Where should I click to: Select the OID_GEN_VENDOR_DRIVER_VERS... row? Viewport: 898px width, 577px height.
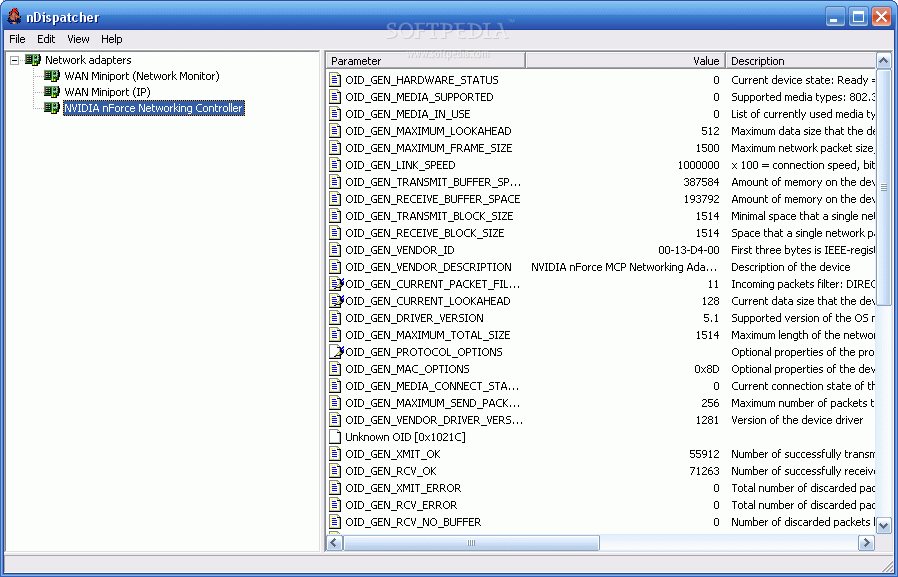pyautogui.click(x=601, y=420)
